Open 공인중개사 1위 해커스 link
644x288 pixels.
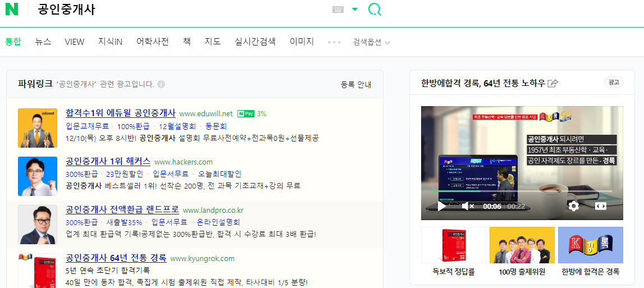tap(108, 161)
